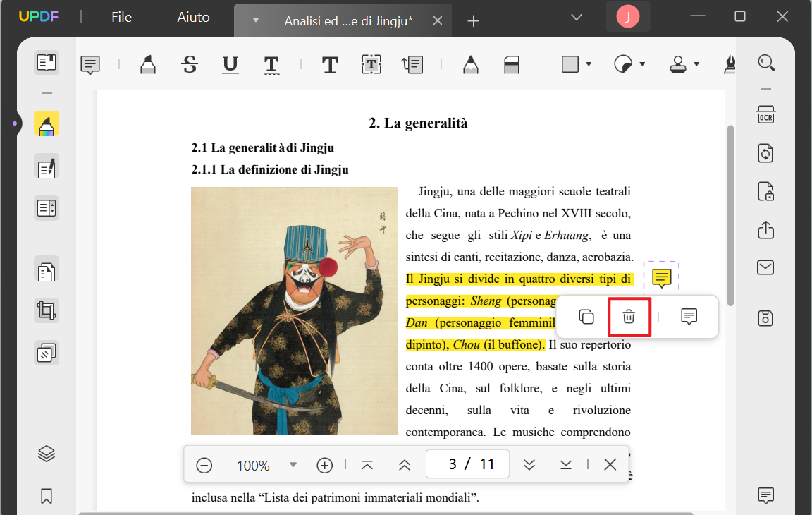812x515 pixels.
Task: Click the heading "2. La generalità"
Action: [418, 123]
